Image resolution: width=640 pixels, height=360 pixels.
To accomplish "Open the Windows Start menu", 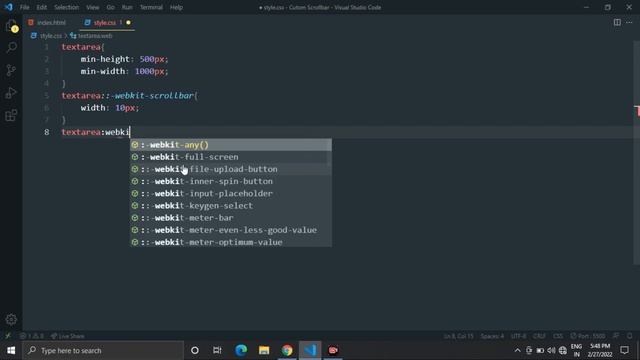I will 11,350.
